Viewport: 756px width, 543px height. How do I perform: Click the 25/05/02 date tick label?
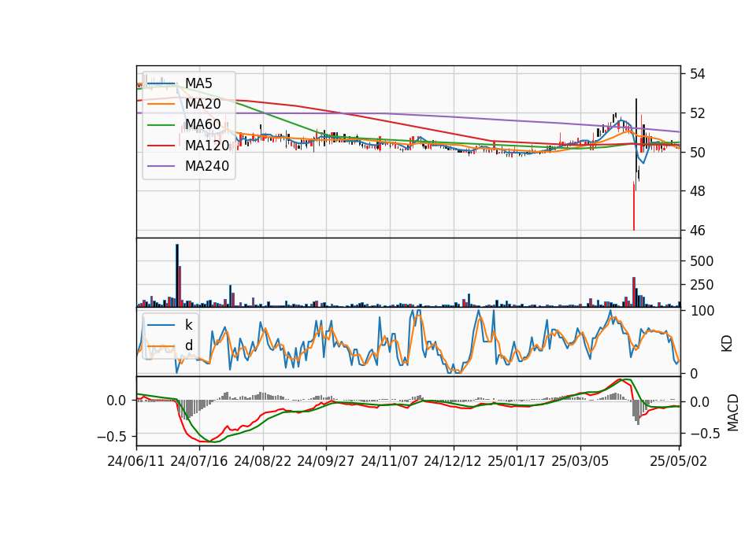click(x=678, y=461)
